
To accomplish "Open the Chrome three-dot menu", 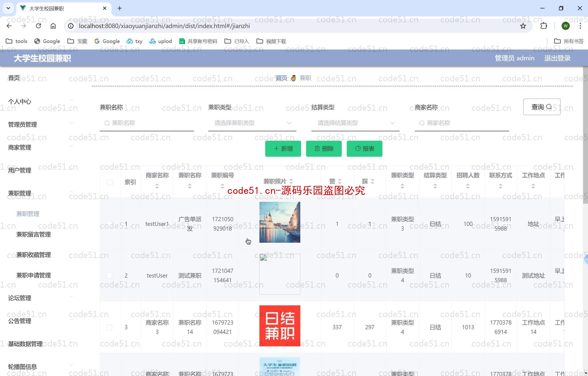I will 580,26.
